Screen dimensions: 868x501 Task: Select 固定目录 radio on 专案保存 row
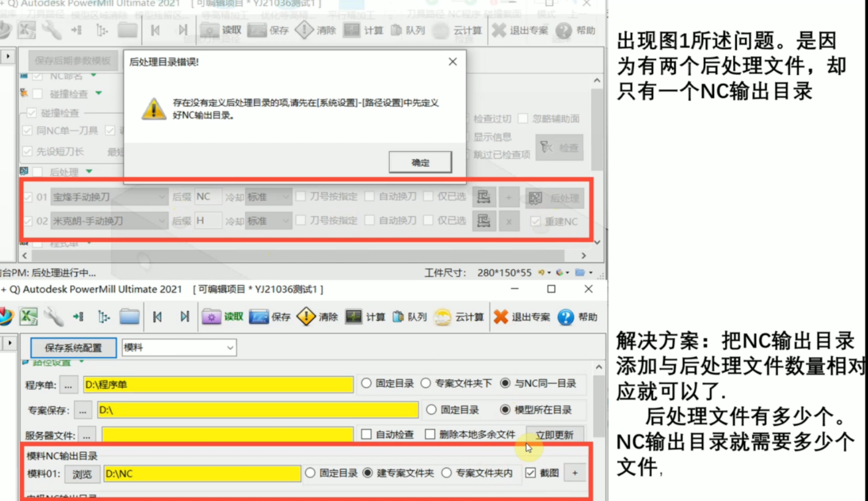coord(432,409)
